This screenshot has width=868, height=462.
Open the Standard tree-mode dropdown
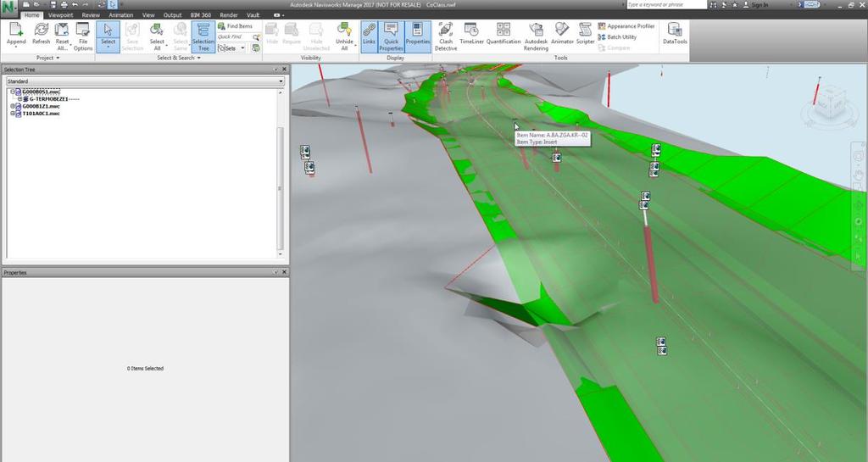click(145, 81)
